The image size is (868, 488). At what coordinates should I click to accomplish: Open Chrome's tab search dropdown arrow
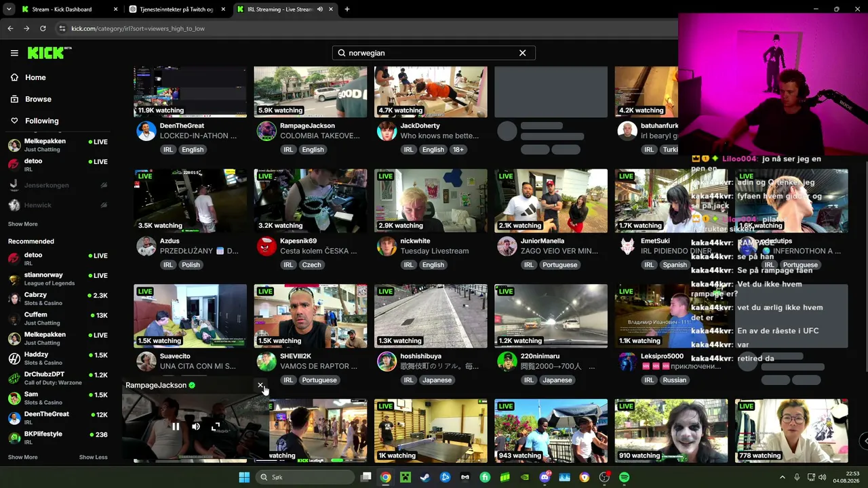tap(9, 9)
